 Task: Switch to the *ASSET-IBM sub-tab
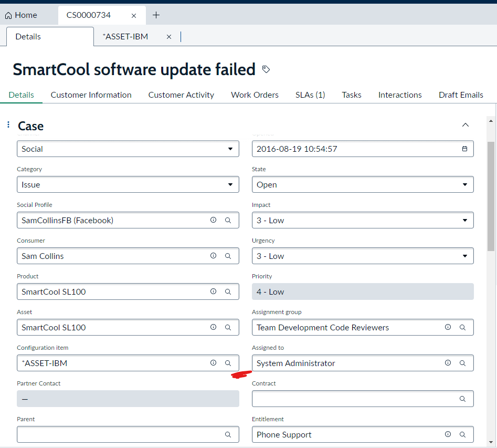(x=125, y=36)
